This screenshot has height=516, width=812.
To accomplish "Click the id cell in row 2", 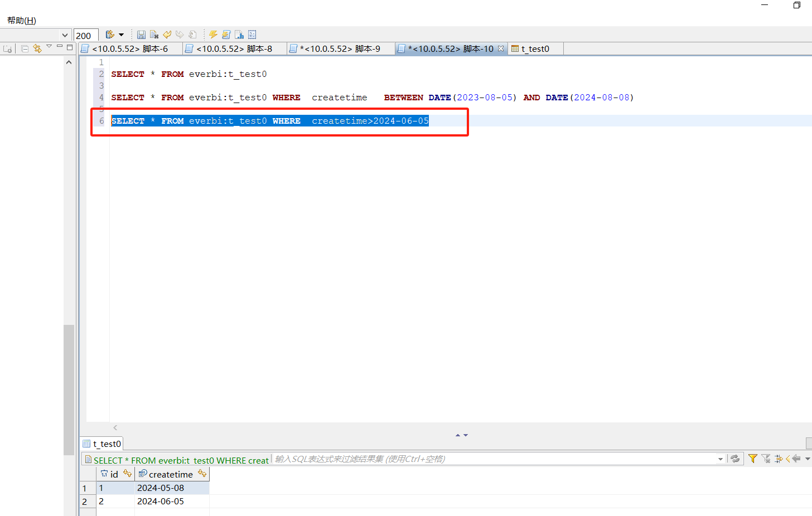I will 115,502.
